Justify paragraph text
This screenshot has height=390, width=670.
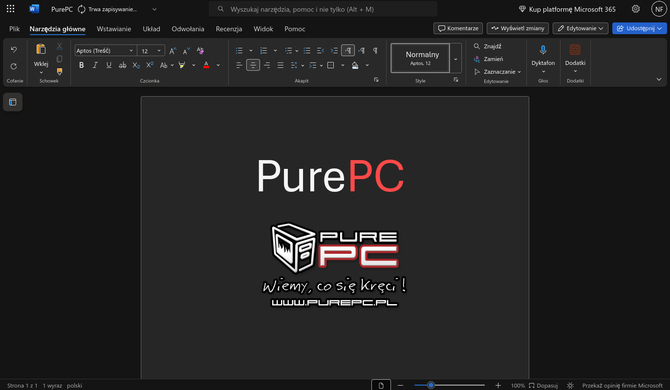(280, 65)
